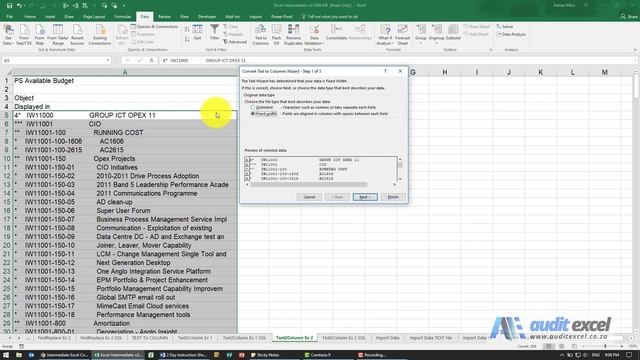Open Existing Connections

click(100, 35)
